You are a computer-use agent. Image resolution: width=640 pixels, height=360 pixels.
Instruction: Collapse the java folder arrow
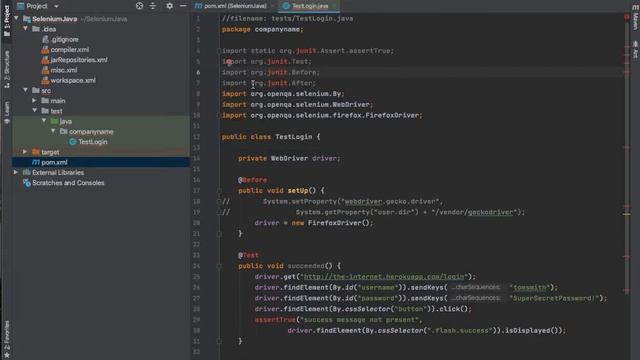(44, 121)
